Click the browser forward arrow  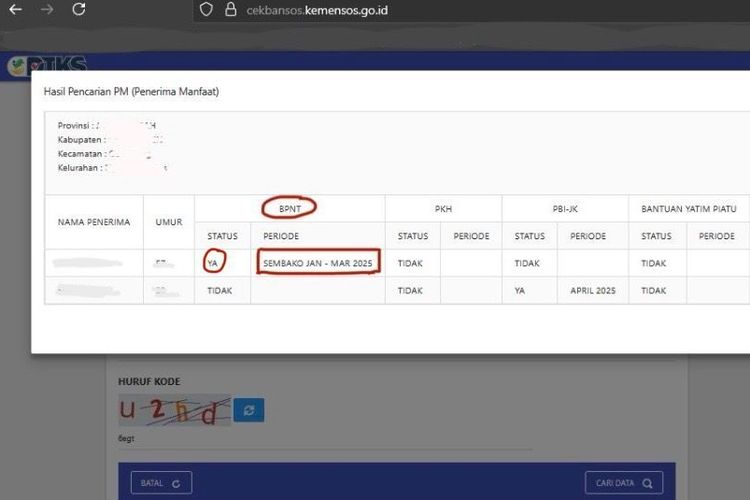[x=47, y=10]
